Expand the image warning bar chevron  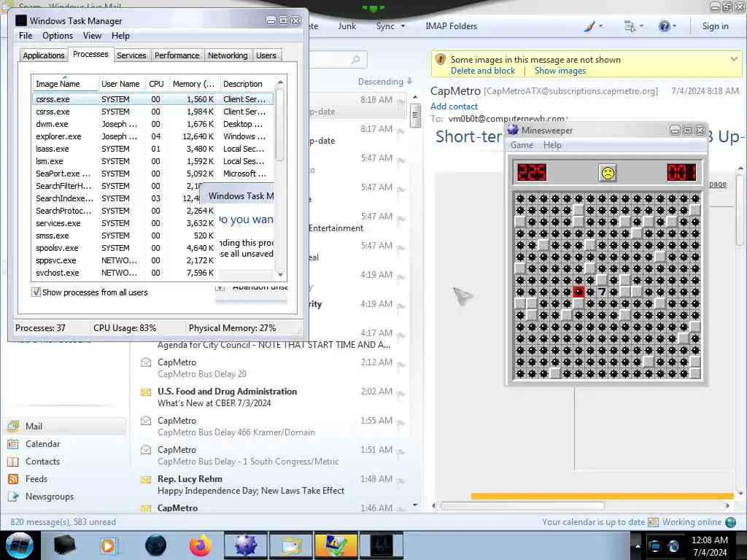coord(734,59)
